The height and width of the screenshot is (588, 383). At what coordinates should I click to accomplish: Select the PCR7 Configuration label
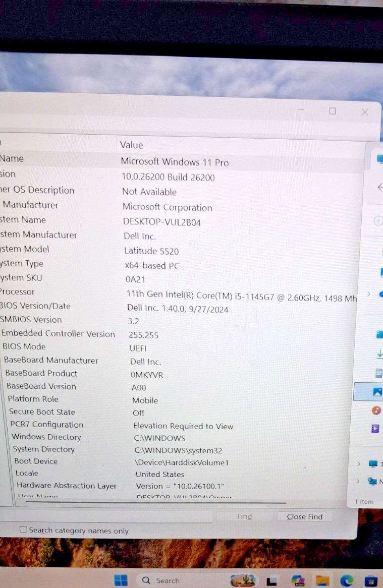[x=47, y=425]
